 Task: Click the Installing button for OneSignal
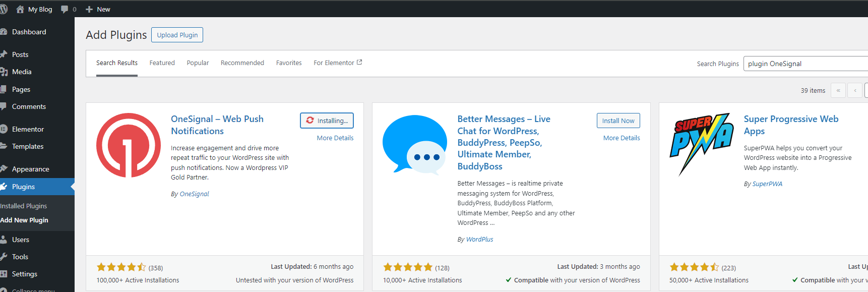(x=327, y=121)
